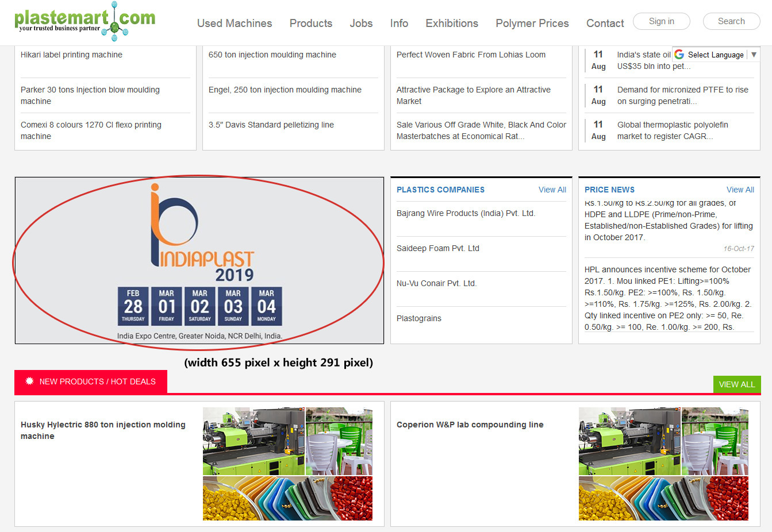Open the Exhibitions menu
The height and width of the screenshot is (532, 772).
(452, 24)
